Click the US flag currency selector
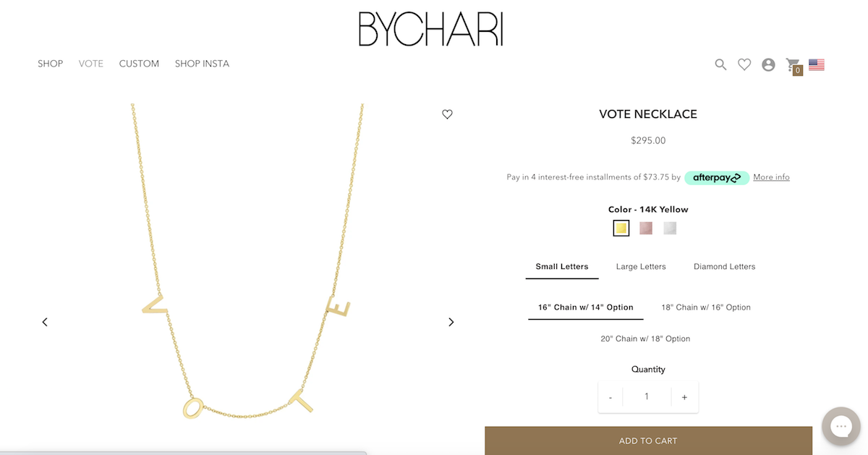Image resolution: width=868 pixels, height=455 pixels. coord(817,64)
